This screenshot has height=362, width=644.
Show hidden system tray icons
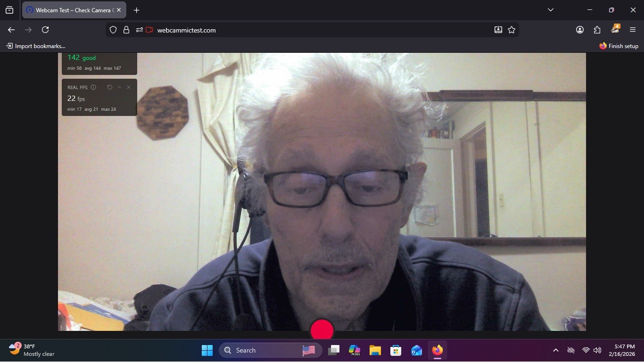point(556,350)
